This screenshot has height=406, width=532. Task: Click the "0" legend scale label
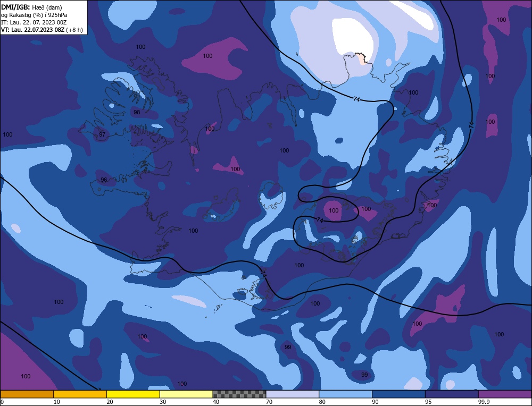click(x=2, y=402)
